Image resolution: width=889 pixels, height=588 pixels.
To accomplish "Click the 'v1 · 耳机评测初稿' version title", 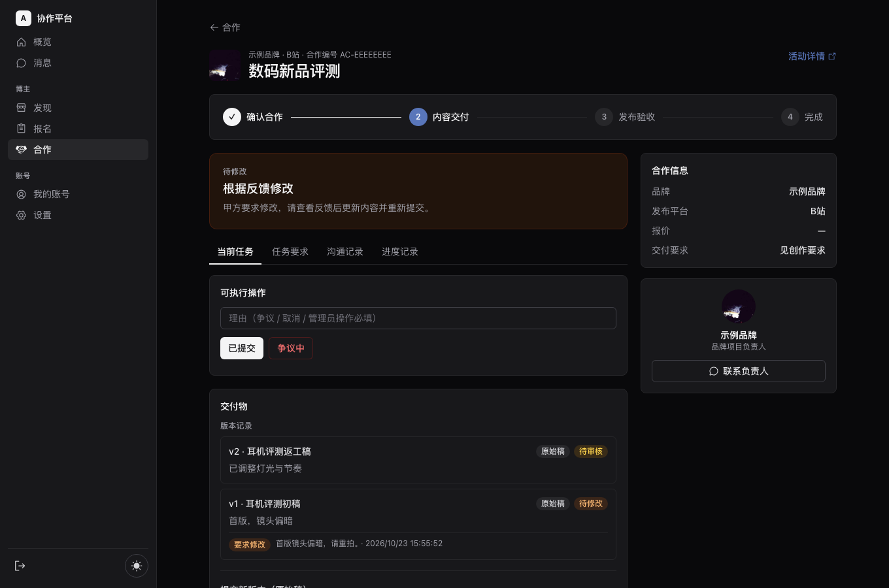I will tap(265, 504).
